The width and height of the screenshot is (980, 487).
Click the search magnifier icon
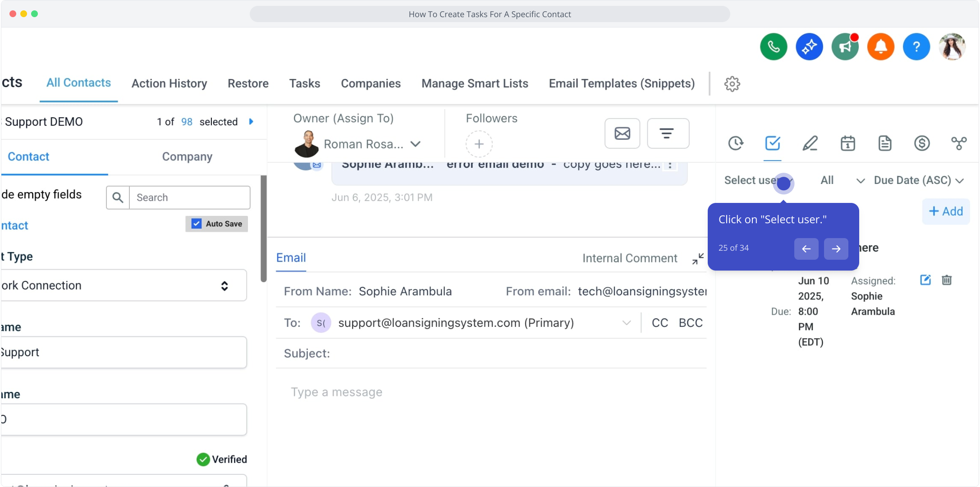pyautogui.click(x=118, y=198)
